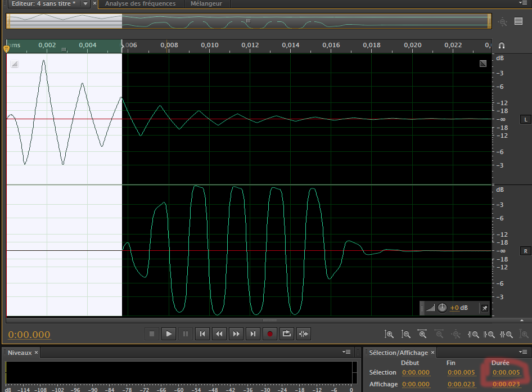
Task: Click the panel grid icon above the R meter
Action: [519, 21]
